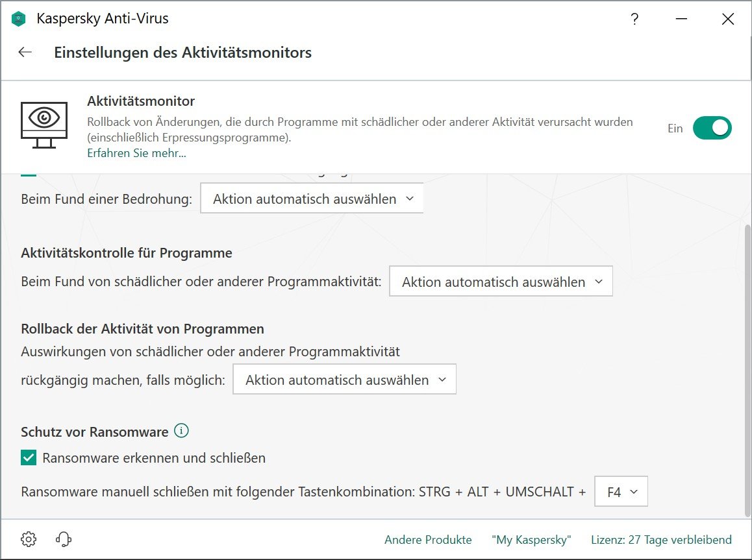The image size is (752, 560).
Task: Open the Beim Fund einer Bedrohung dropdown
Action: [x=312, y=199]
